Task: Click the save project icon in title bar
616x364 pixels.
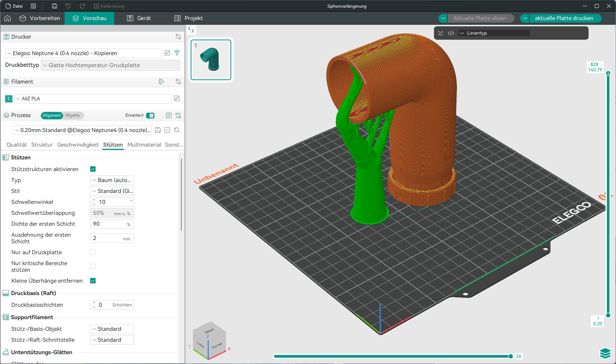Action: click(x=55, y=6)
